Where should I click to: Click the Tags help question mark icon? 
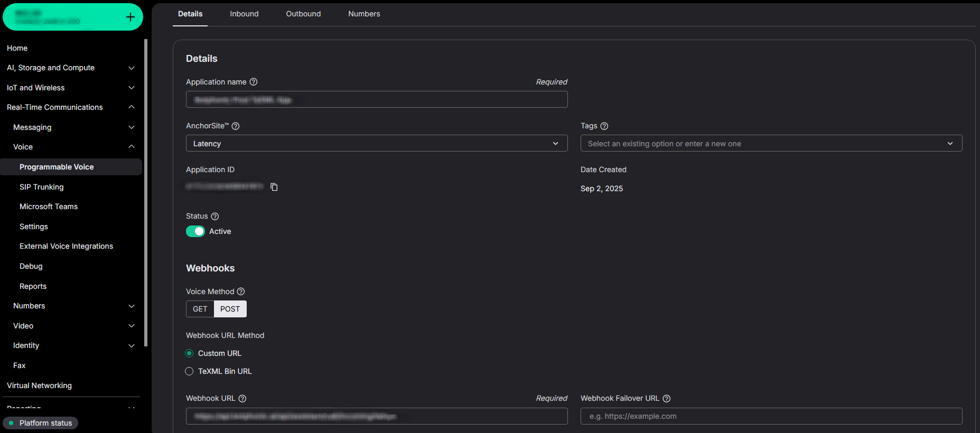click(604, 126)
